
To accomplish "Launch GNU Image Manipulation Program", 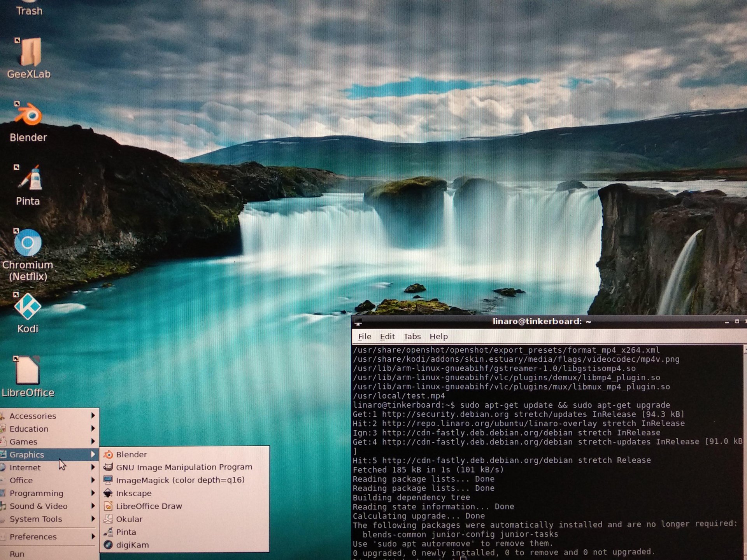I will point(184,467).
